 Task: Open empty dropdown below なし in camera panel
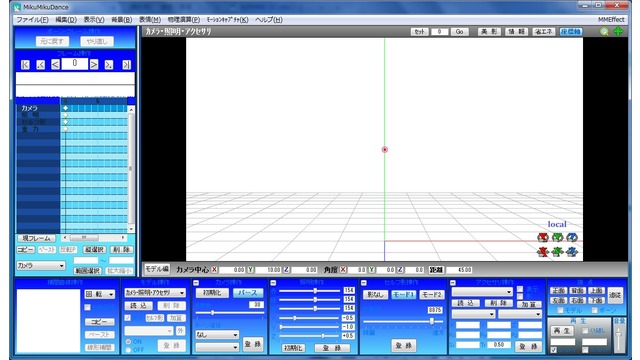click(217, 347)
